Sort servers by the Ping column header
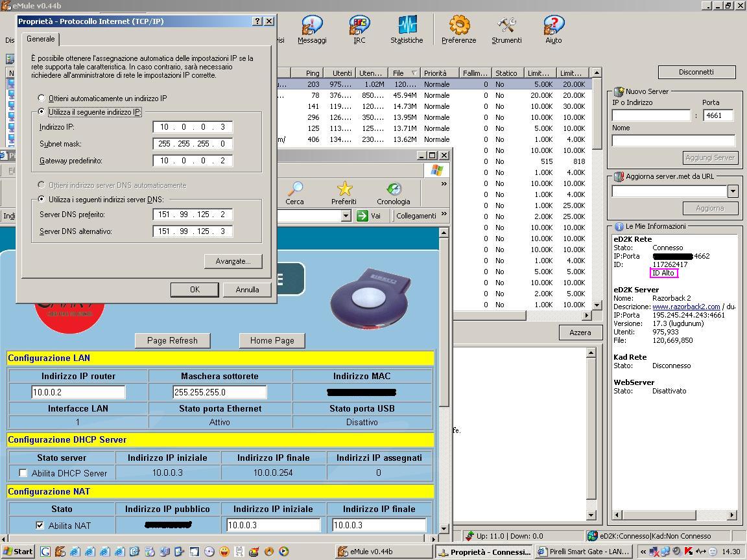747x560 pixels. (x=306, y=73)
